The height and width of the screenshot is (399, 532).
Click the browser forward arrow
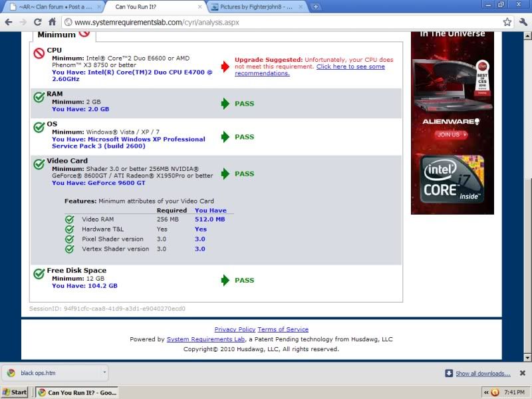click(23, 23)
